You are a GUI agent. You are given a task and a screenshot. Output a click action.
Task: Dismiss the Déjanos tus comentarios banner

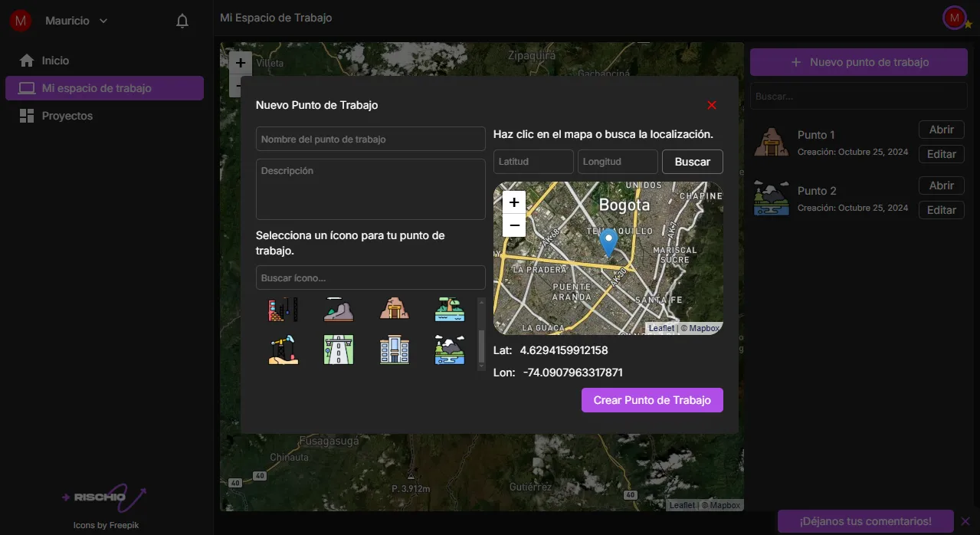click(x=965, y=521)
